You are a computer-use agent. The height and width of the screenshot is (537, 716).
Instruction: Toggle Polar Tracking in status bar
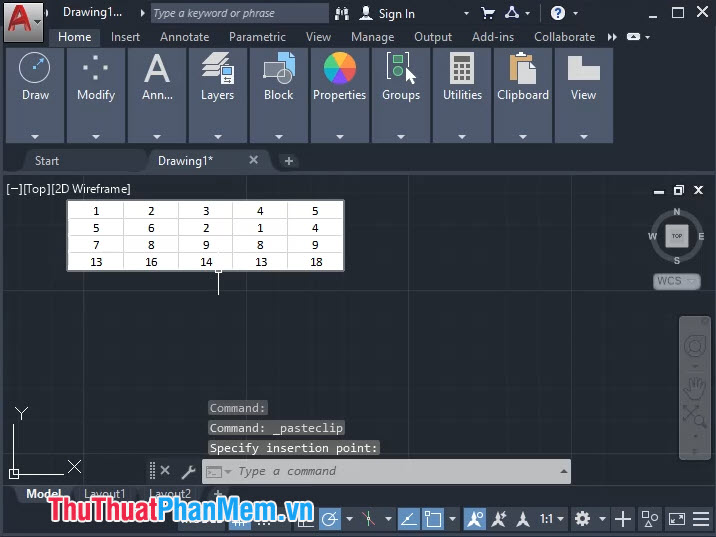330,519
